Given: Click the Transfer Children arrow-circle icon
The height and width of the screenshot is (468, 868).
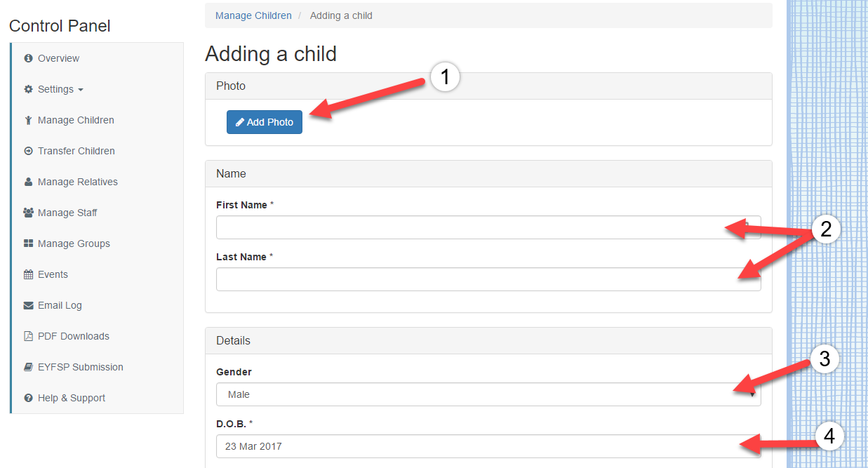Looking at the screenshot, I should tap(29, 151).
